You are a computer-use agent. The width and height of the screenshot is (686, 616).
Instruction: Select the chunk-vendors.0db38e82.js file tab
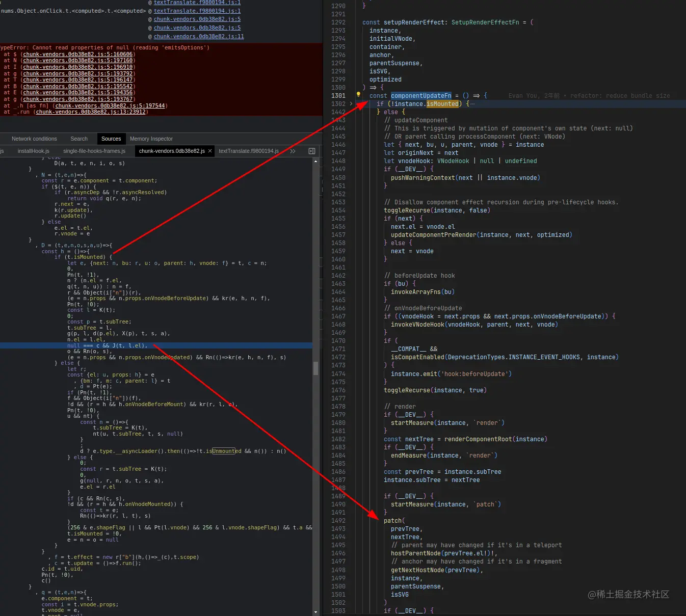[172, 151]
